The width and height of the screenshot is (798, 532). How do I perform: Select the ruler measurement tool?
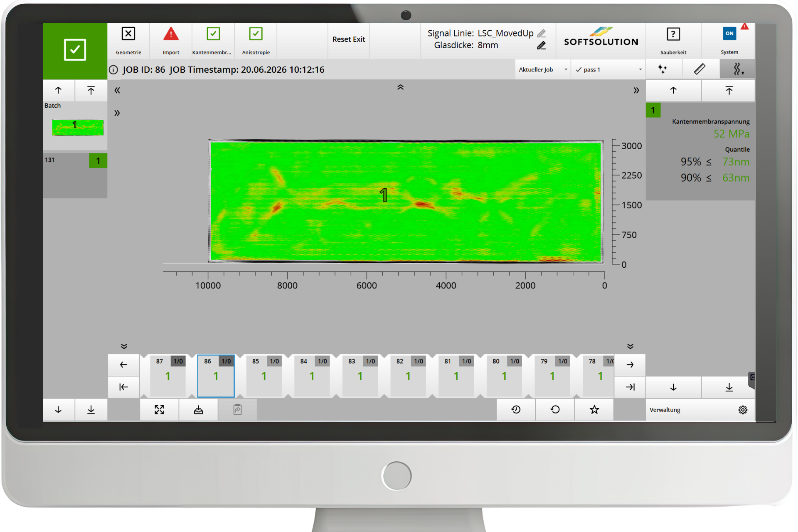click(x=699, y=69)
